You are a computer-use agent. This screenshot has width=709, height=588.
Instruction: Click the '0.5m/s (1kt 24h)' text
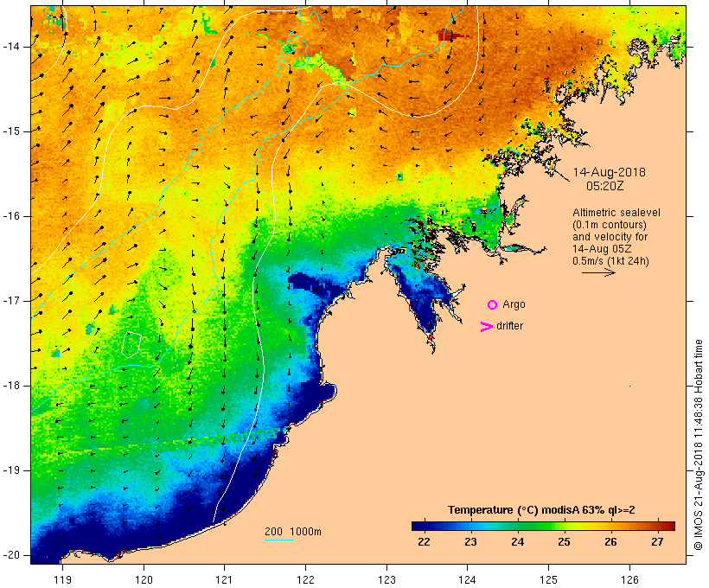[610, 261]
